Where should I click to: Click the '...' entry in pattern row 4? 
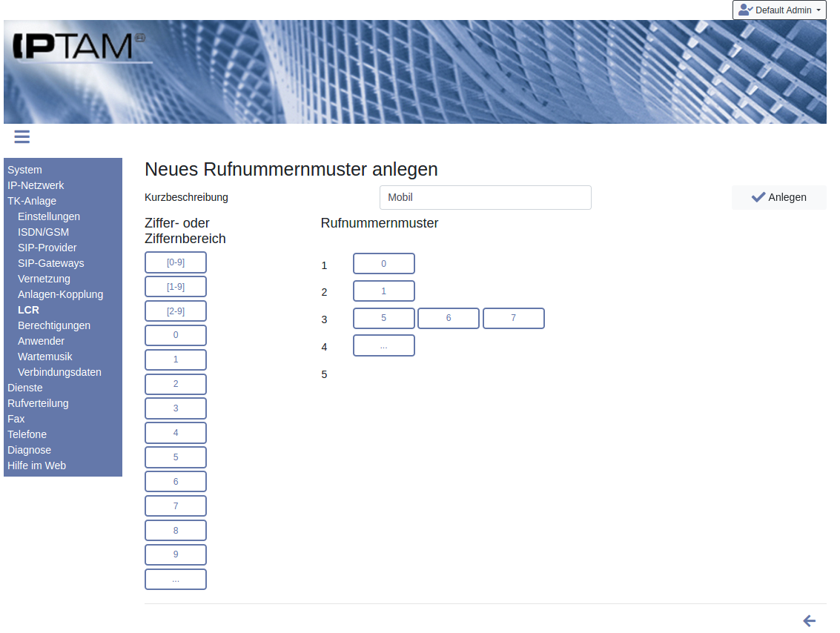click(x=383, y=345)
